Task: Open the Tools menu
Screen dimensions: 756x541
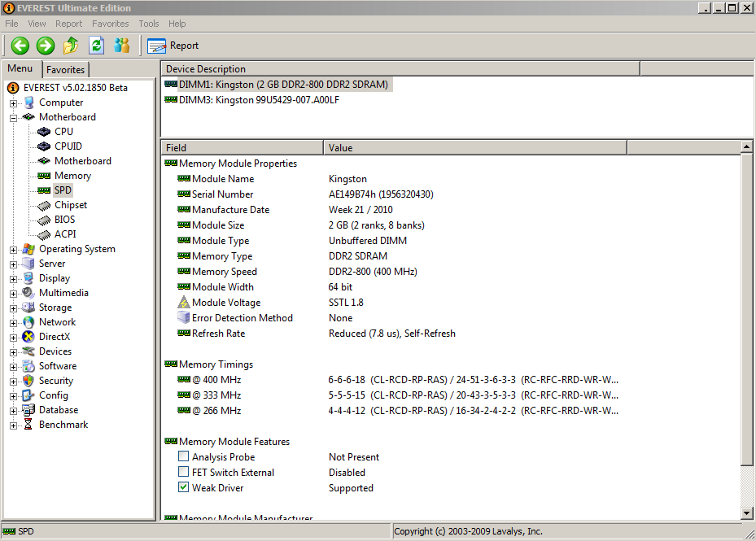Action: (x=149, y=24)
